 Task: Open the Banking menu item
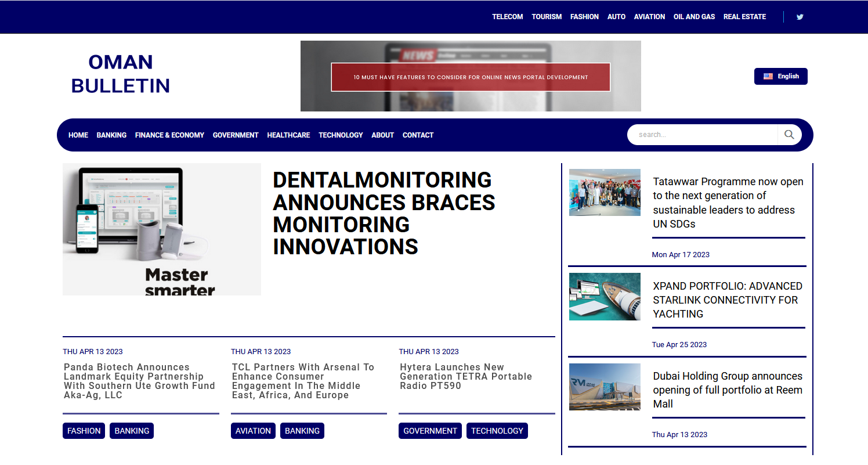111,135
